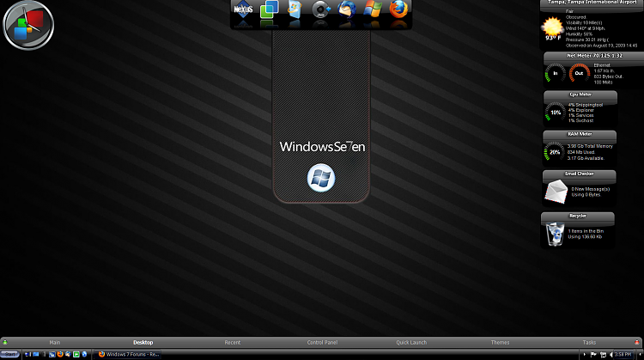Image resolution: width=644 pixels, height=360 pixels.
Task: Click the round clock widget
Action: 28,25
